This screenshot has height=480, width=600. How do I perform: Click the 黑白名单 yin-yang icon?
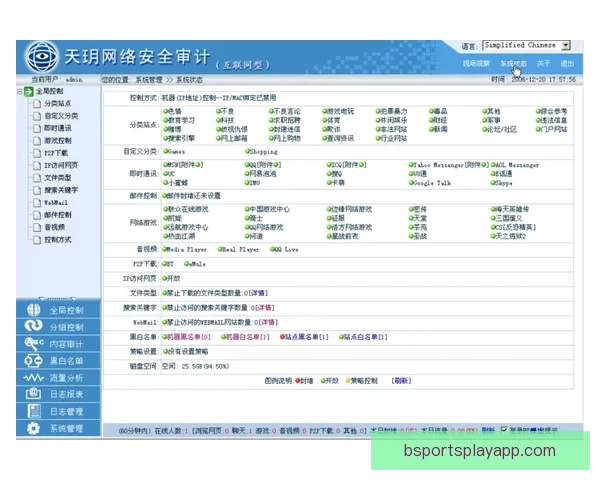[33, 361]
